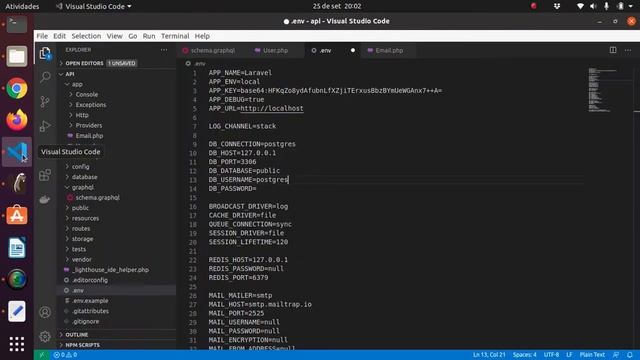Open Explorer panel ellipsis menu

(x=164, y=50)
